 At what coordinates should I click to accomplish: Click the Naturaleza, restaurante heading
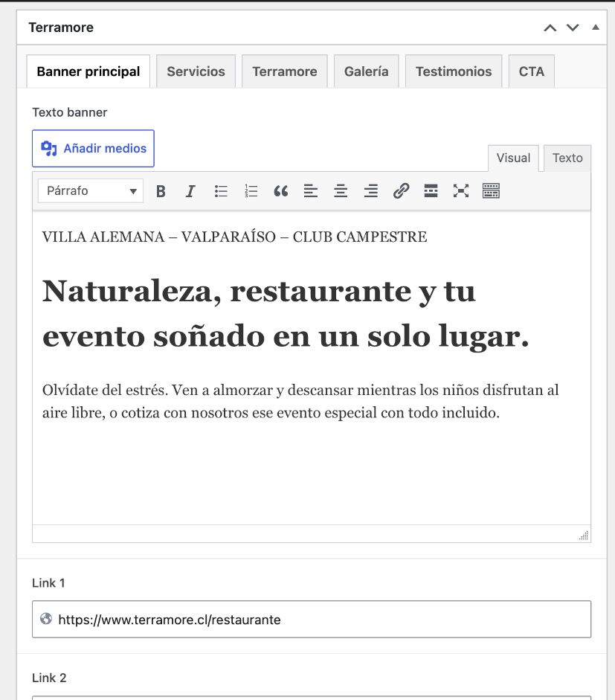pos(286,313)
